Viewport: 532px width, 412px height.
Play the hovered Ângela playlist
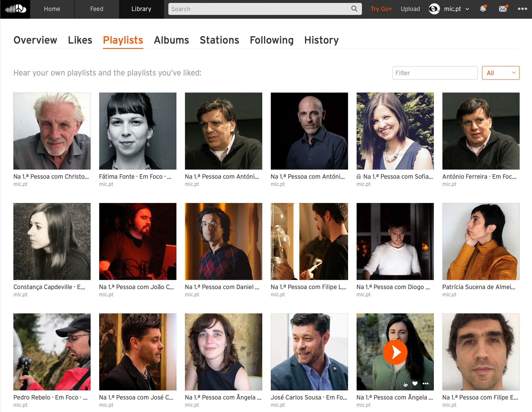click(395, 352)
